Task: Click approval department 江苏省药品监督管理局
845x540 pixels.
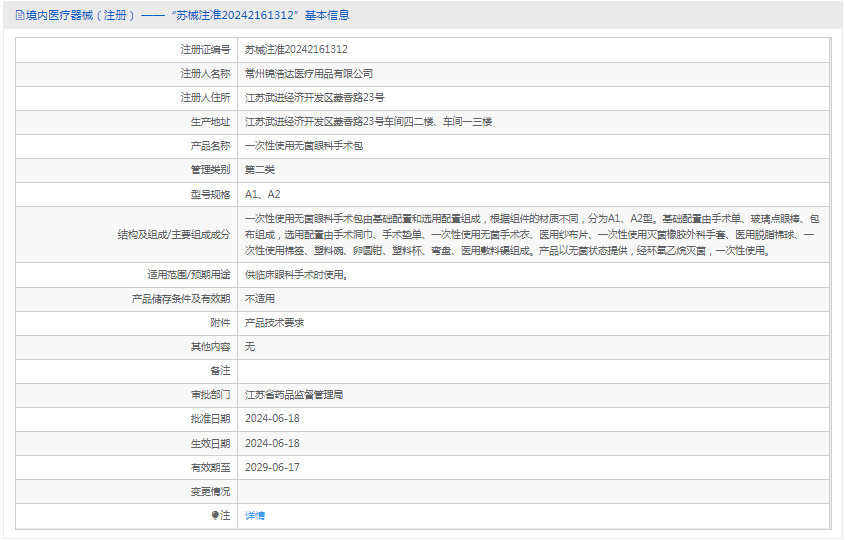Action: 294,395
